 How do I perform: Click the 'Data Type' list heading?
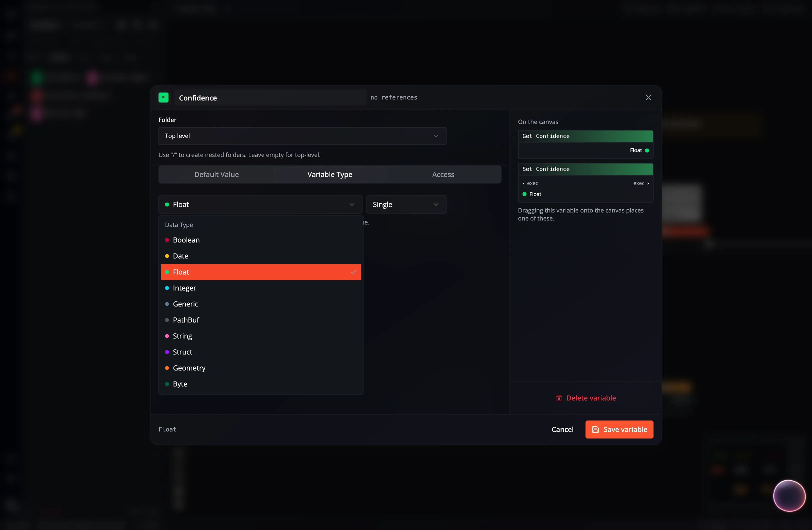(x=179, y=225)
